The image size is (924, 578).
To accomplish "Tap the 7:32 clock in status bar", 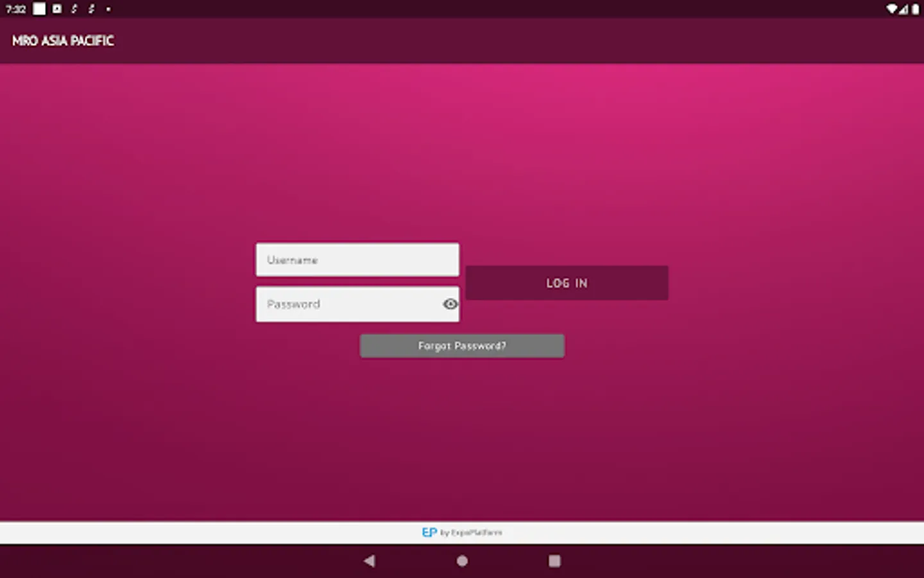I will 15,9.
